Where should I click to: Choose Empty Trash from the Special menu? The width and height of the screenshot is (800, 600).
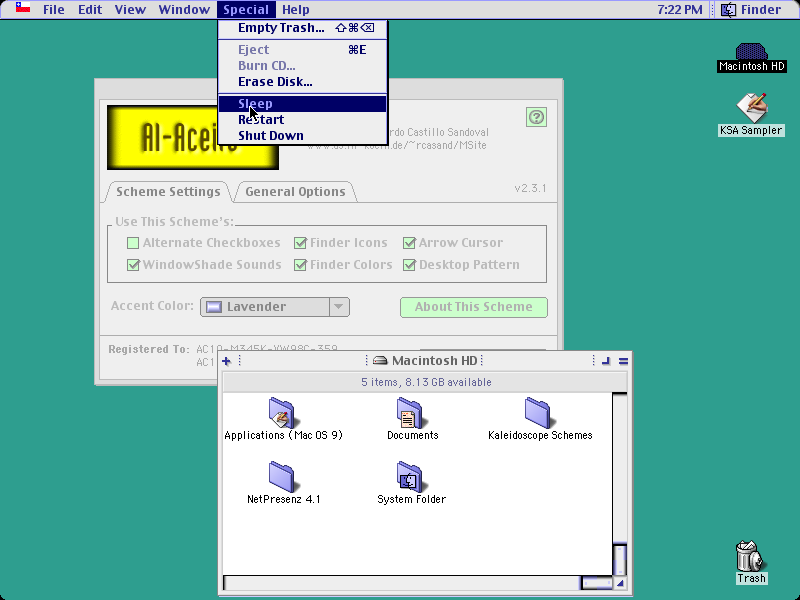[x=303, y=28]
